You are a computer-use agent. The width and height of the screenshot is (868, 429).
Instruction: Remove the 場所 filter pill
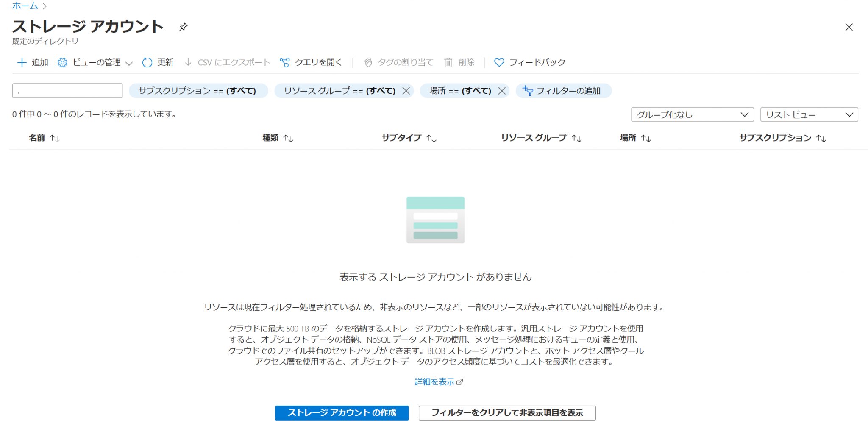click(502, 91)
